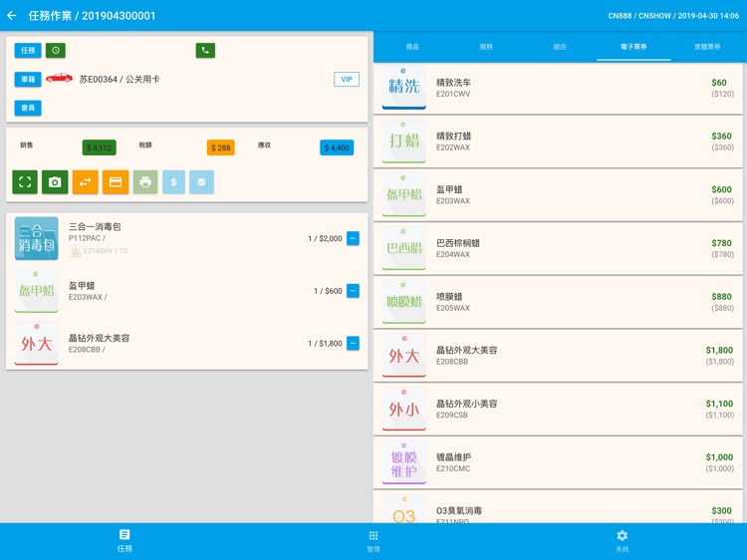Click the 1 / $600 quantity price
The height and width of the screenshot is (560, 747).
(x=328, y=291)
